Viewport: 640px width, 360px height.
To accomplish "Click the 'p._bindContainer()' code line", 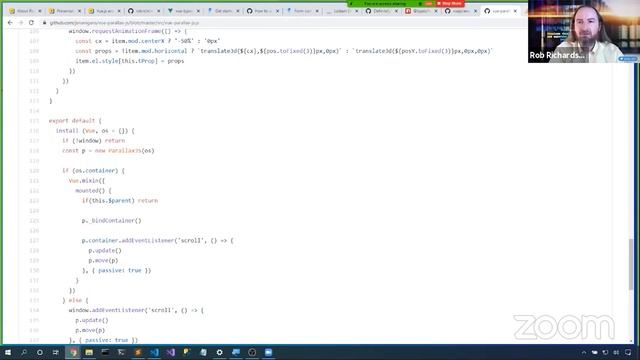I will click(111, 220).
